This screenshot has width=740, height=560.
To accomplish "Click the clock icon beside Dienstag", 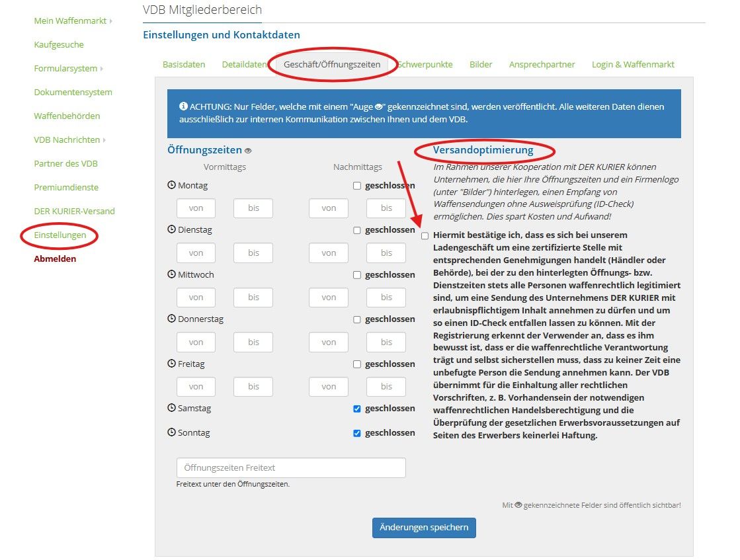I will 172,230.
